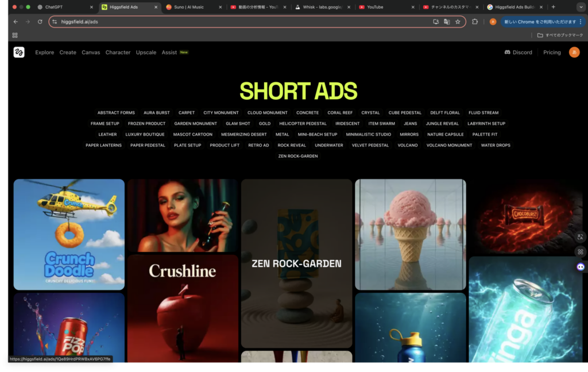Open Assist marked New
Image resolution: width=588 pixels, height=372 pixels.
[x=175, y=52]
